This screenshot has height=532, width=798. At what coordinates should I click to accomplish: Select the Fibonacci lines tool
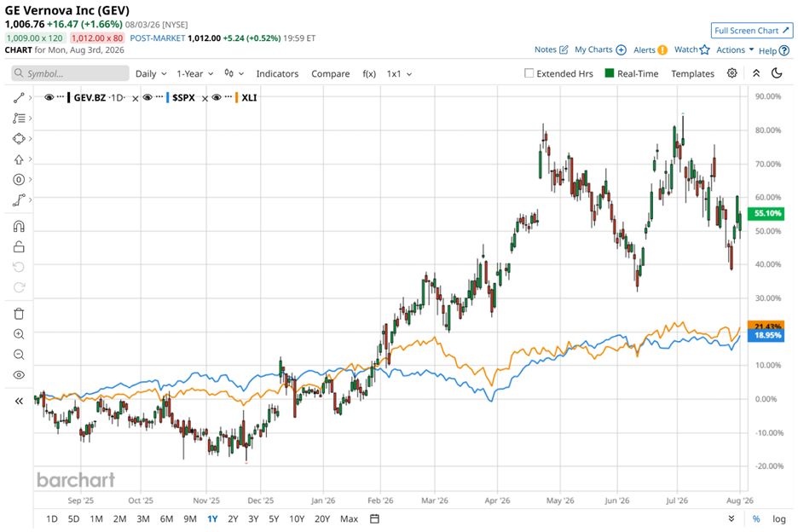[19, 119]
